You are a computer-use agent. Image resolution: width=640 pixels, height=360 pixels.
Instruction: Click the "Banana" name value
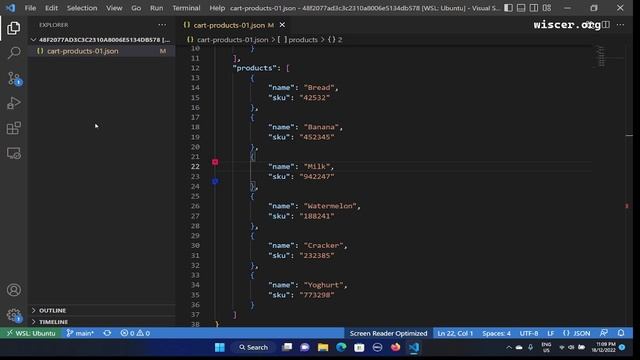[x=321, y=127]
